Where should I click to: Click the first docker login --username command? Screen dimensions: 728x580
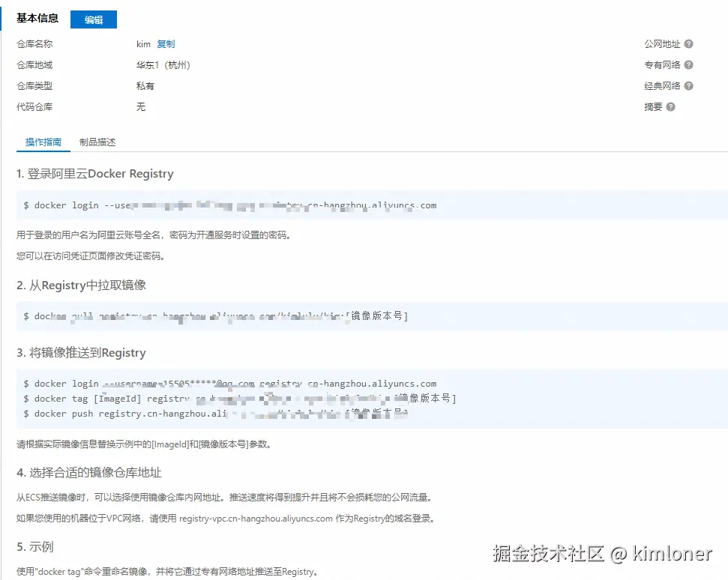[230, 205]
